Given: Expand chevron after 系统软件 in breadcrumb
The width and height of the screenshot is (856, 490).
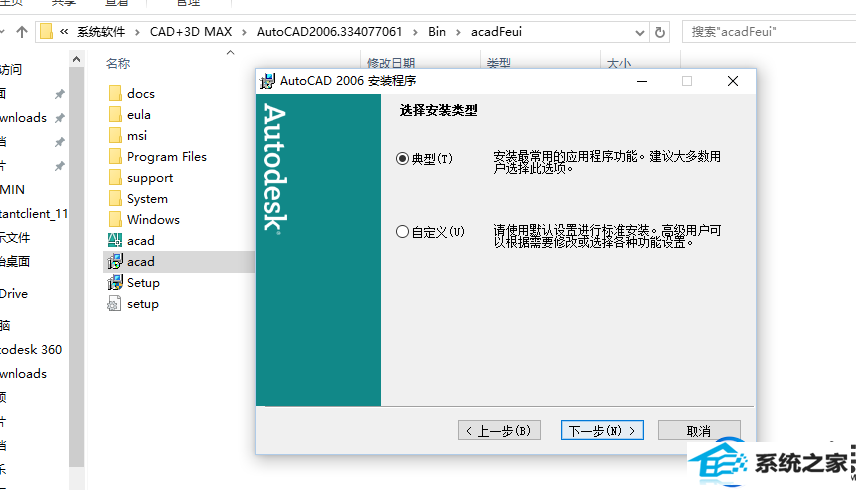Looking at the screenshot, I should [137, 32].
